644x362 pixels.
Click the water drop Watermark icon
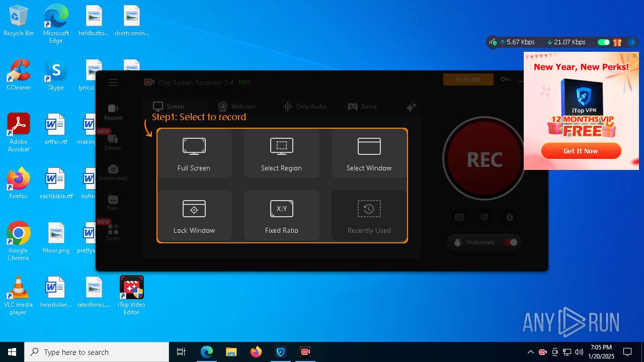pos(458,242)
